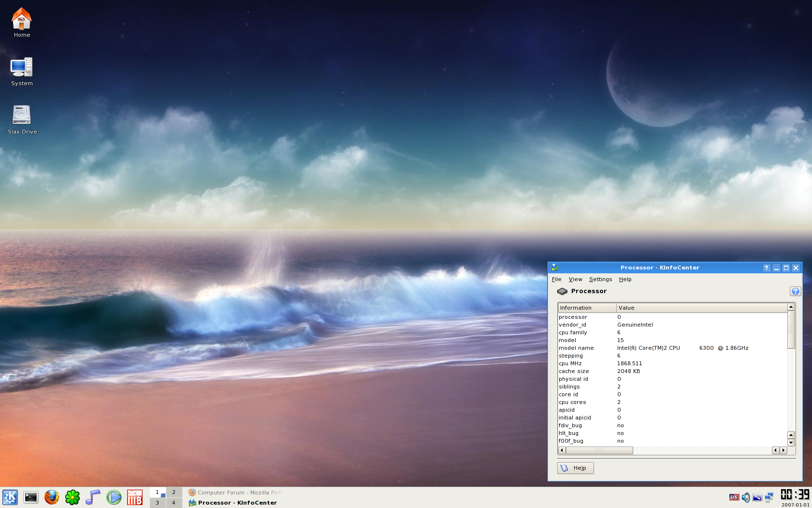Open the music note player icon
The width and height of the screenshot is (812, 508).
[x=93, y=497]
